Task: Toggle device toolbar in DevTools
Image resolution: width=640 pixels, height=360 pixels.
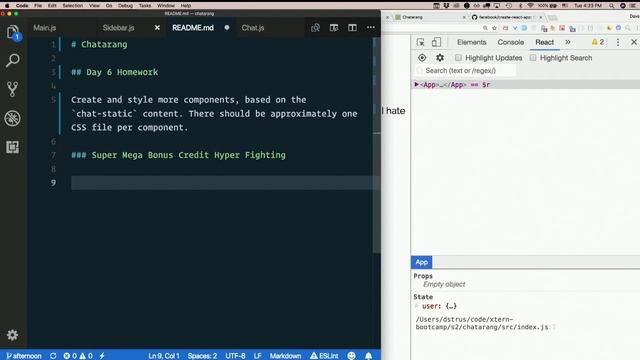Action: pyautogui.click(x=436, y=42)
